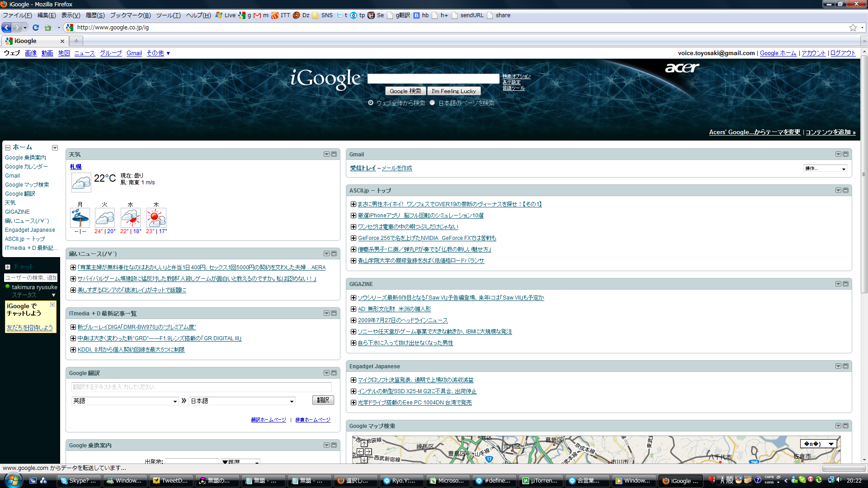Open the Gmail actions dropdown (操作)
The image size is (868, 488).
coord(825,168)
